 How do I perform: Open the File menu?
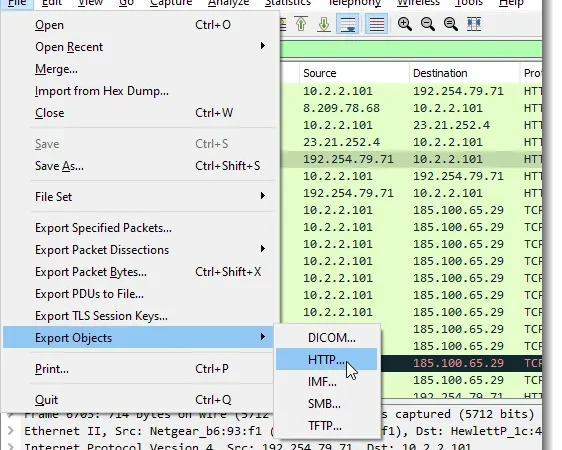[17, 3]
